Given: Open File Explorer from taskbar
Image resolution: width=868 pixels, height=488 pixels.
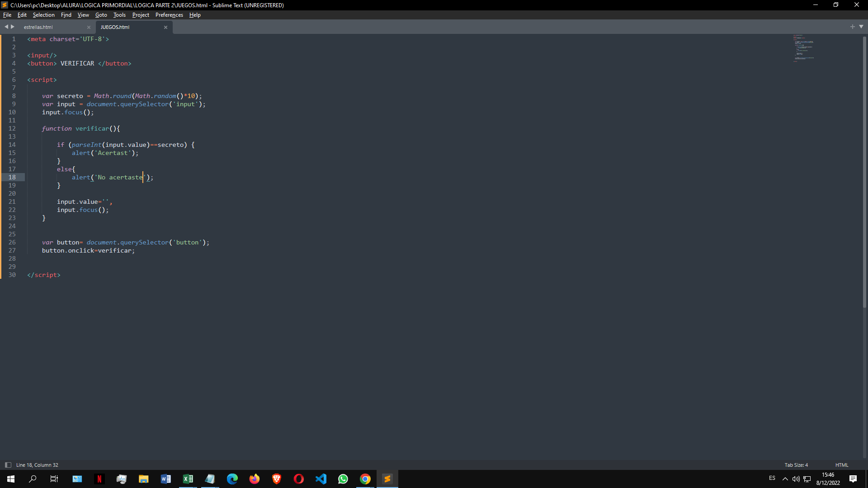Looking at the screenshot, I should (x=143, y=479).
